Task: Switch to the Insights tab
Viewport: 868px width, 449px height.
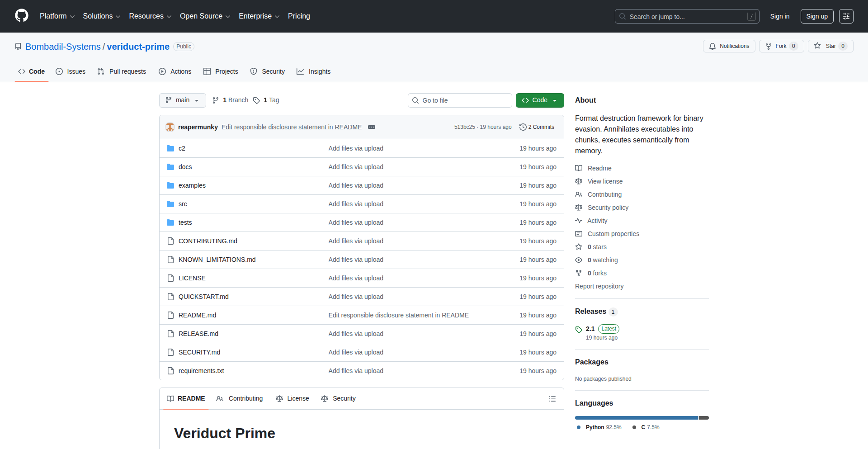Action: pos(314,71)
